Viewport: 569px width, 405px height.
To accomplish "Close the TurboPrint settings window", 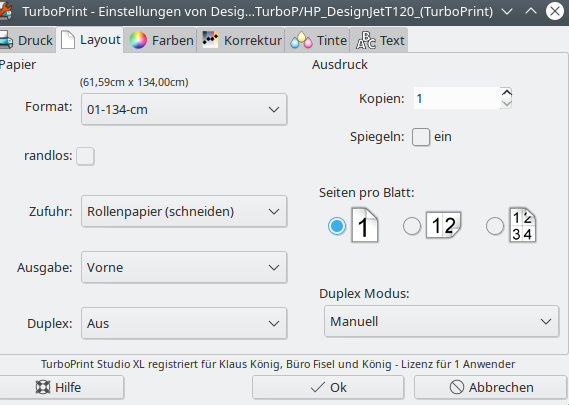I will tap(555, 11).
